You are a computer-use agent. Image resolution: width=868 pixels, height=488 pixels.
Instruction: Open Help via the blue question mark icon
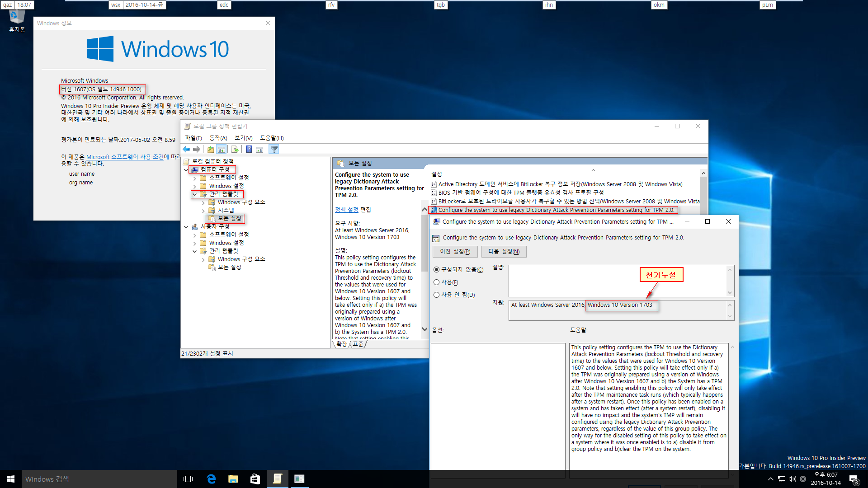249,150
